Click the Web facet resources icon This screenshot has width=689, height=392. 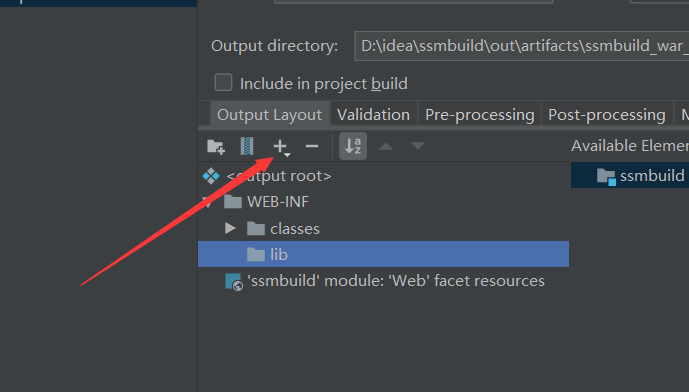(233, 282)
